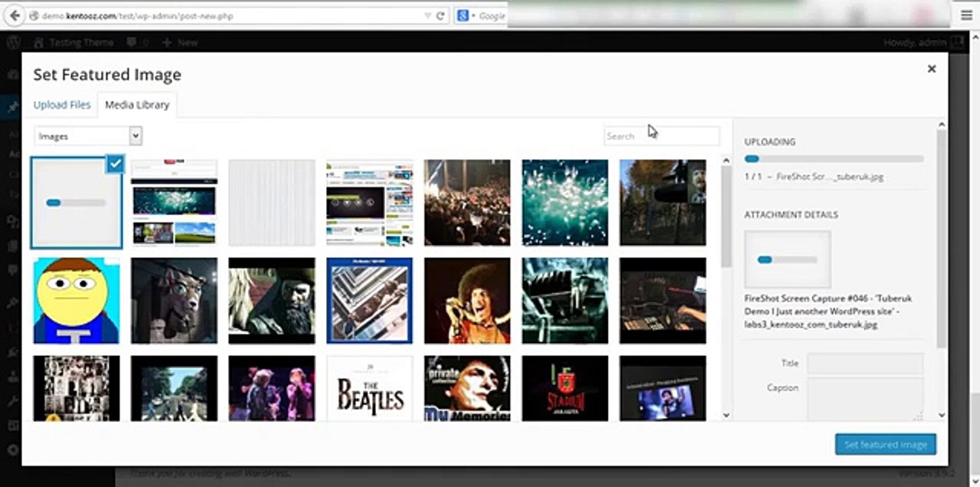Screen dimensions: 980x487
Task: Select the bearded man in hat thumbnail
Action: coord(272,300)
